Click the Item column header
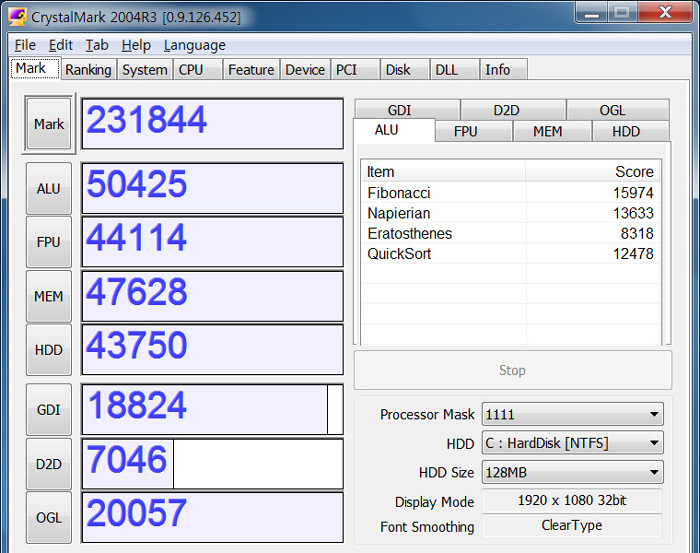Viewport: 700px width, 553px height. (443, 171)
